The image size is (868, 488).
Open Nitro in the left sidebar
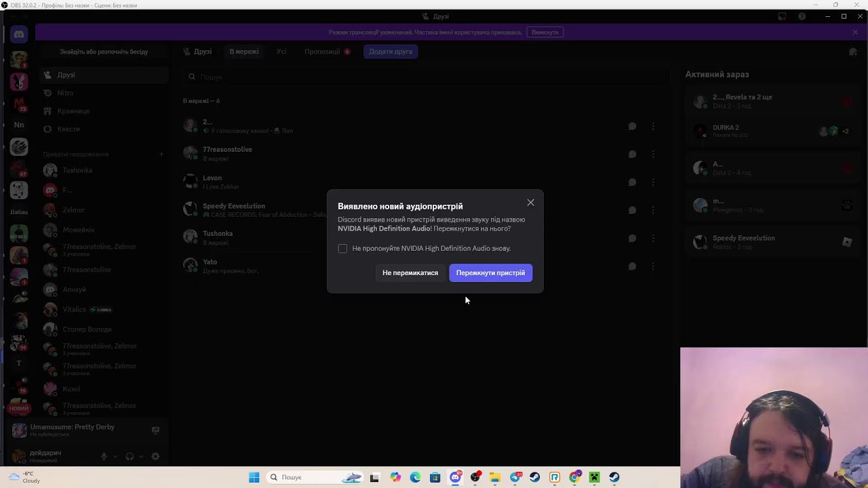pos(103,93)
